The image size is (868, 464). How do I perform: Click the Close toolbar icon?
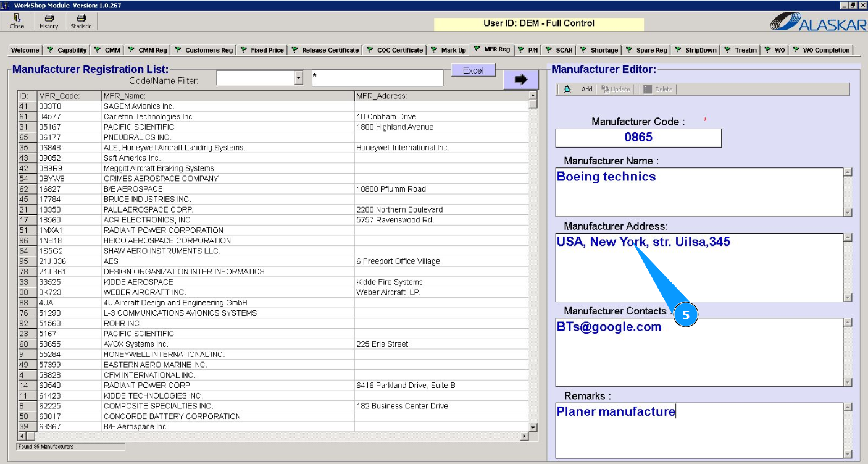pyautogui.click(x=17, y=22)
